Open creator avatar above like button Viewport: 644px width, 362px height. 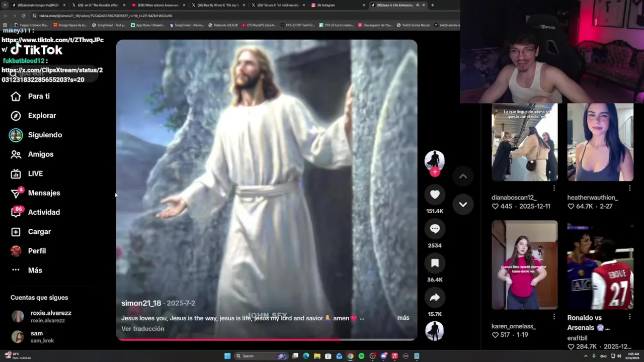(x=435, y=160)
